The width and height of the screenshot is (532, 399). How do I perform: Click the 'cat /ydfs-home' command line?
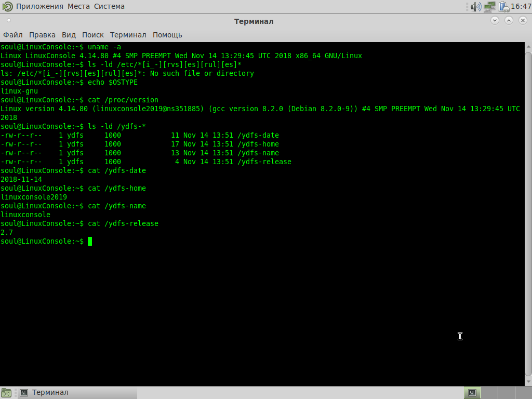tap(73, 188)
